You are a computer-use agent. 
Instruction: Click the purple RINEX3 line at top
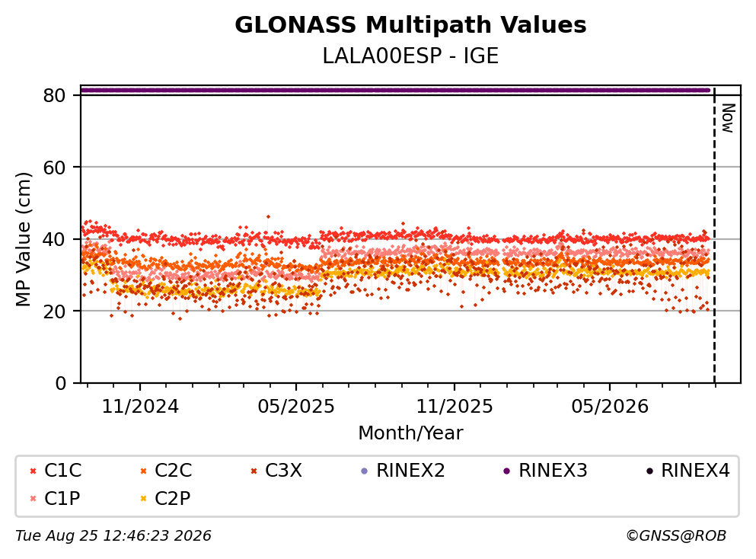[395, 90]
